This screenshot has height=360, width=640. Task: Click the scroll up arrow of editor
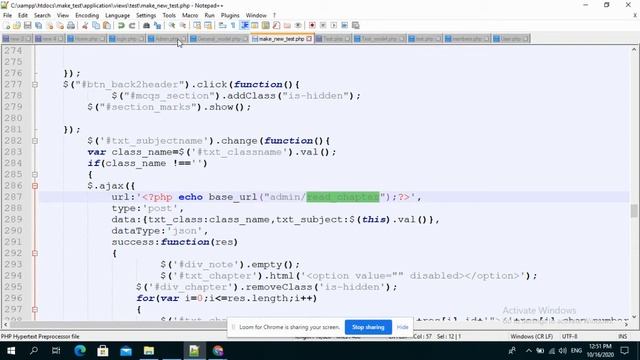pos(633,50)
